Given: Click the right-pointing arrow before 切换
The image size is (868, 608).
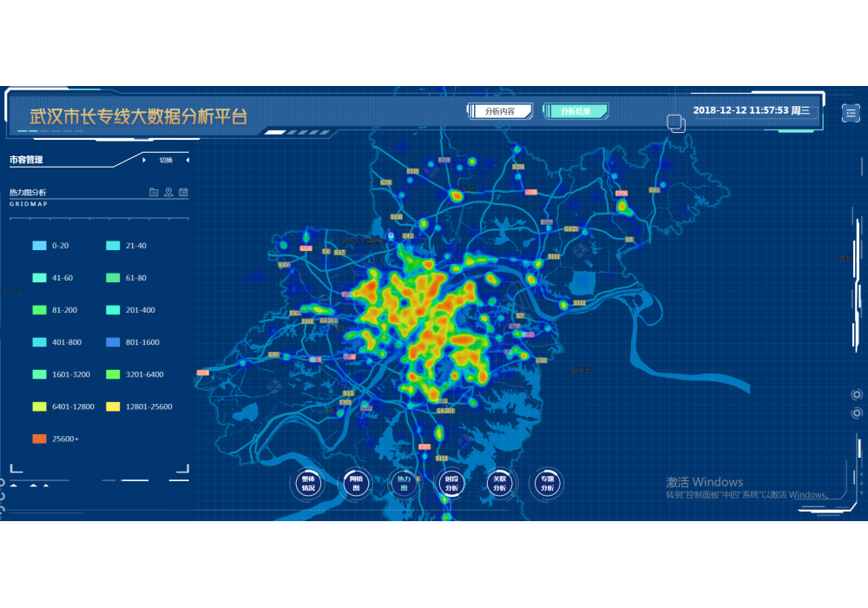Looking at the screenshot, I should click(x=144, y=160).
